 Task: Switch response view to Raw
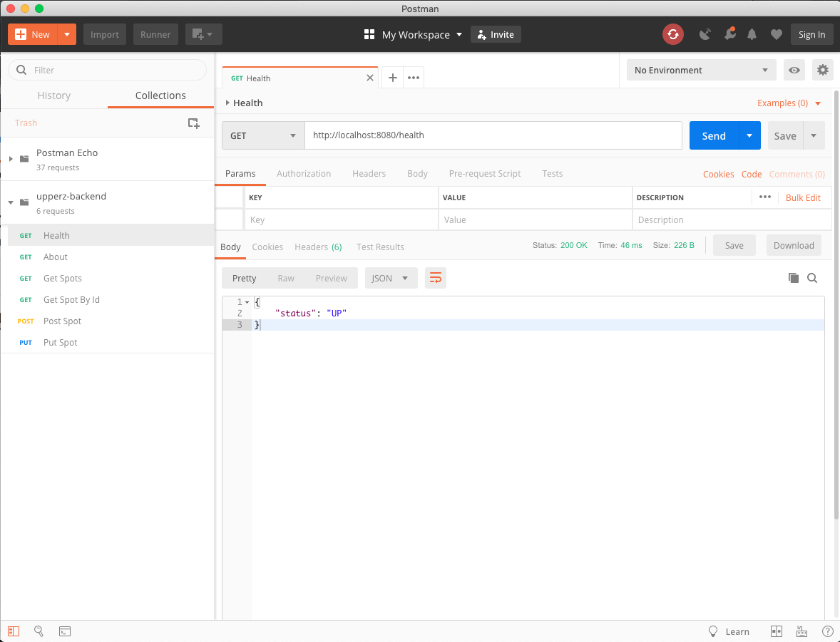(286, 278)
